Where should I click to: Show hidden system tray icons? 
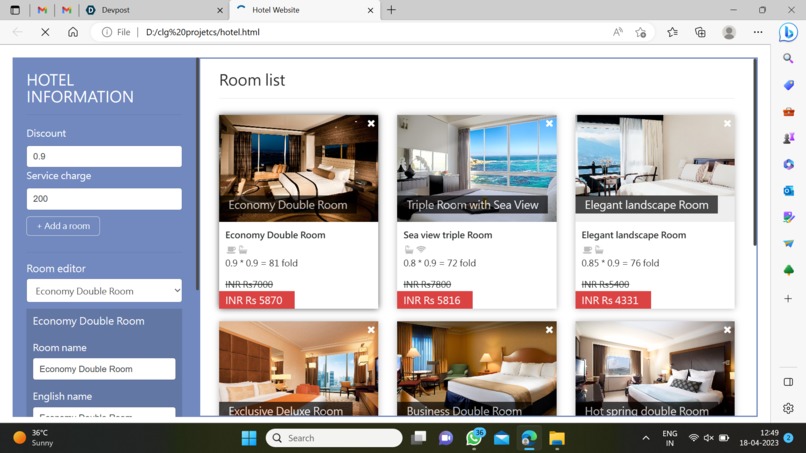646,438
